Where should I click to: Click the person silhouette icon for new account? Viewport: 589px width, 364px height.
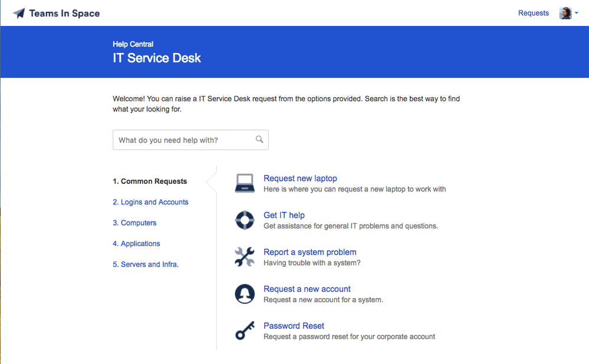(245, 293)
